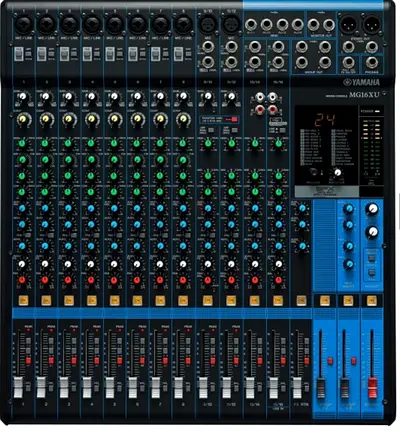Viewport: 400px width, 435px height.
Task: Click the top green HIGH EQ knob on channel 2
Action: pos(45,144)
